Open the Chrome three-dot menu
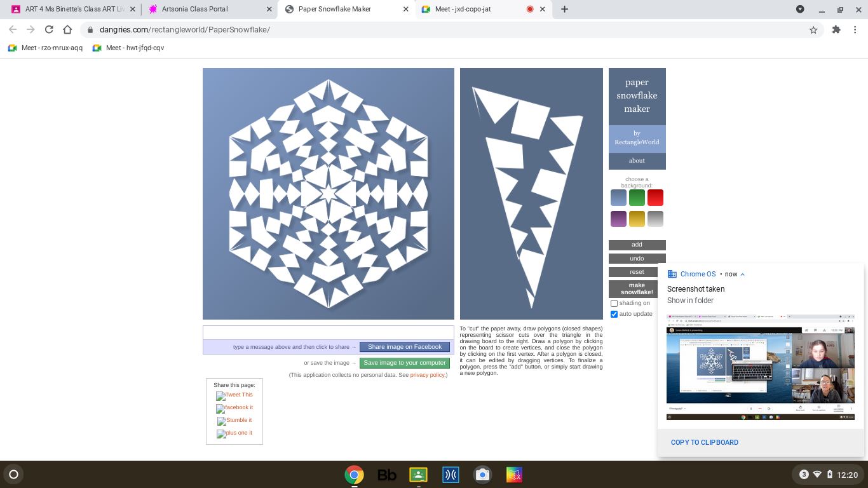The height and width of the screenshot is (488, 868). 855,30
